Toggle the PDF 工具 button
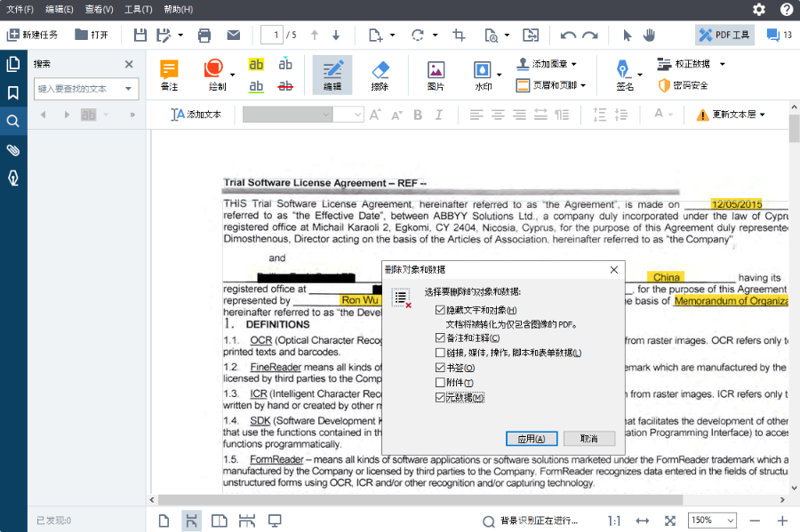Viewport: 800px width, 532px height. [724, 36]
